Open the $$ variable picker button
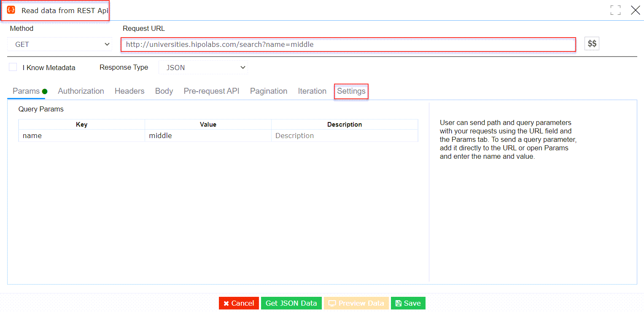Screen dimensions: 644x312 [592, 43]
